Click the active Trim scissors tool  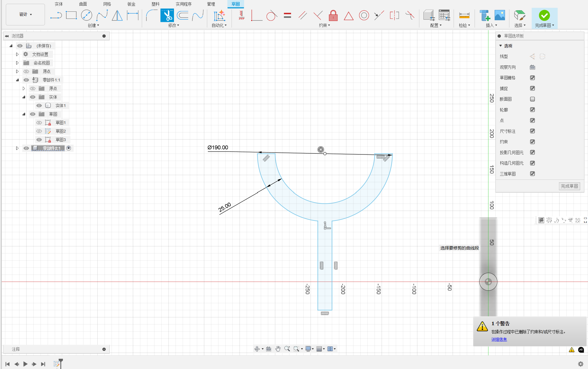click(x=167, y=15)
